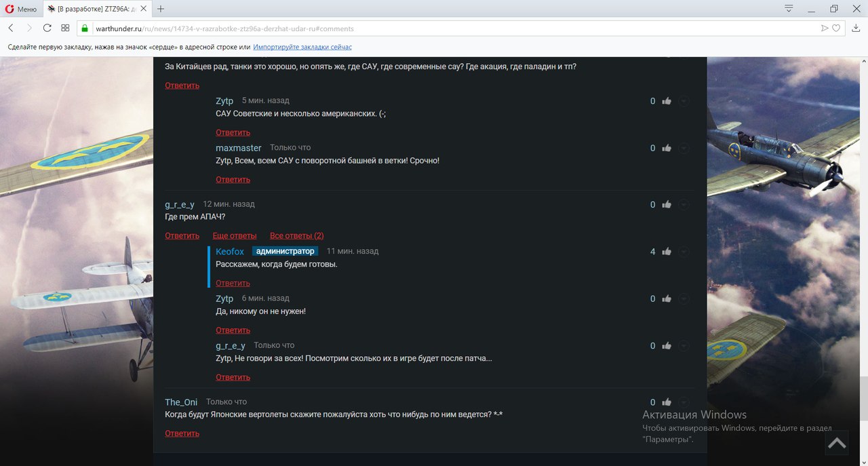The height and width of the screenshot is (466, 868).
Task: Reply to The_Oni's comment
Action: (182, 433)
